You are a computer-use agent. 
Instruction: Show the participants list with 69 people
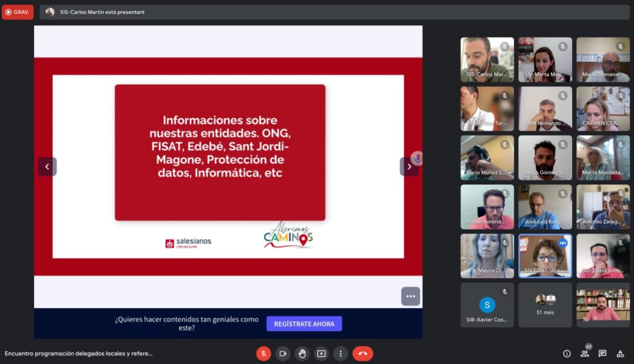(x=585, y=352)
